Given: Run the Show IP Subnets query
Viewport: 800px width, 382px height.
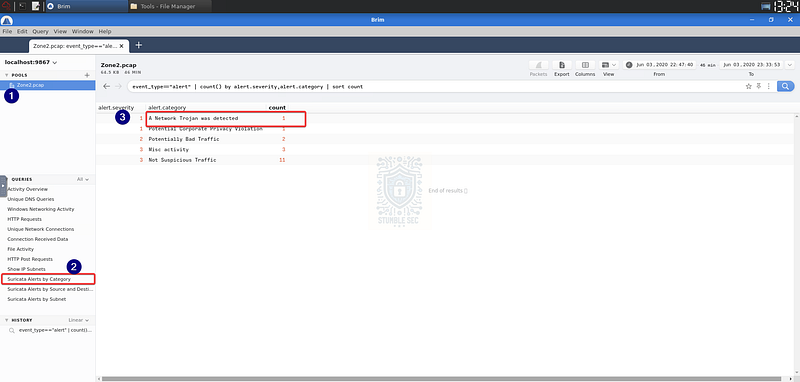Looking at the screenshot, I should coord(26,269).
